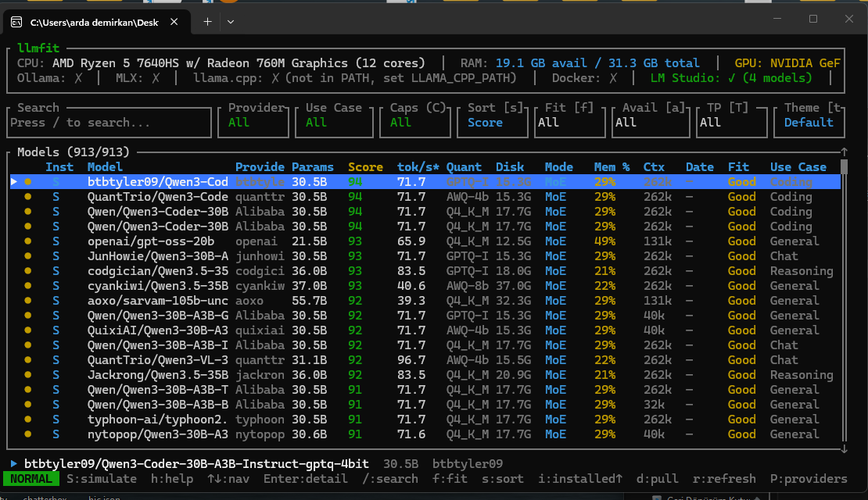Click the scroll down arrow of the models list
868x500 pixels.
[845, 449]
